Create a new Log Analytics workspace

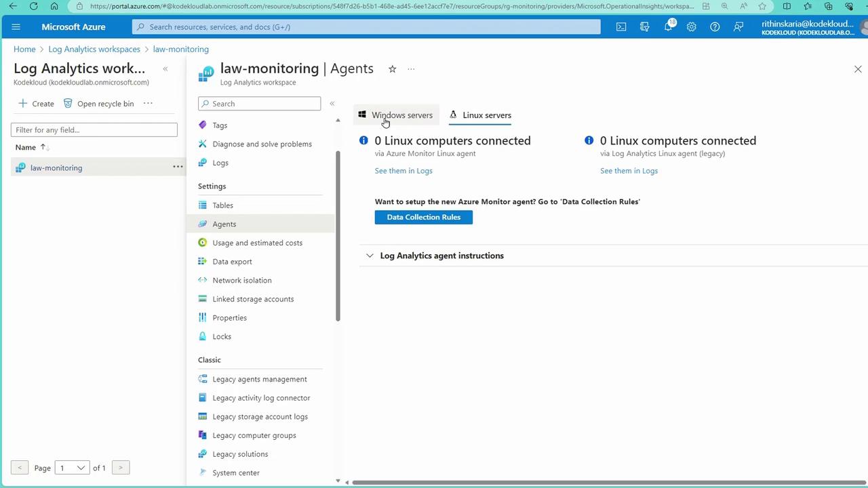(36, 104)
